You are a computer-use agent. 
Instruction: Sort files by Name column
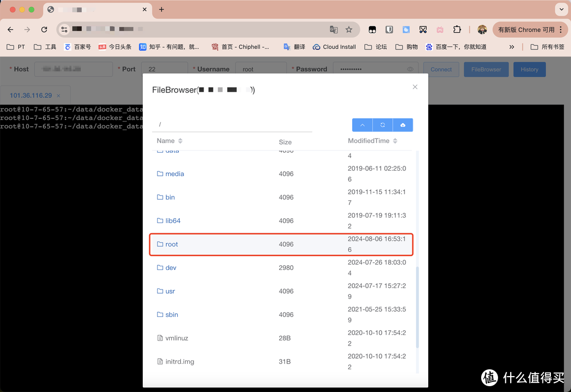tap(170, 141)
